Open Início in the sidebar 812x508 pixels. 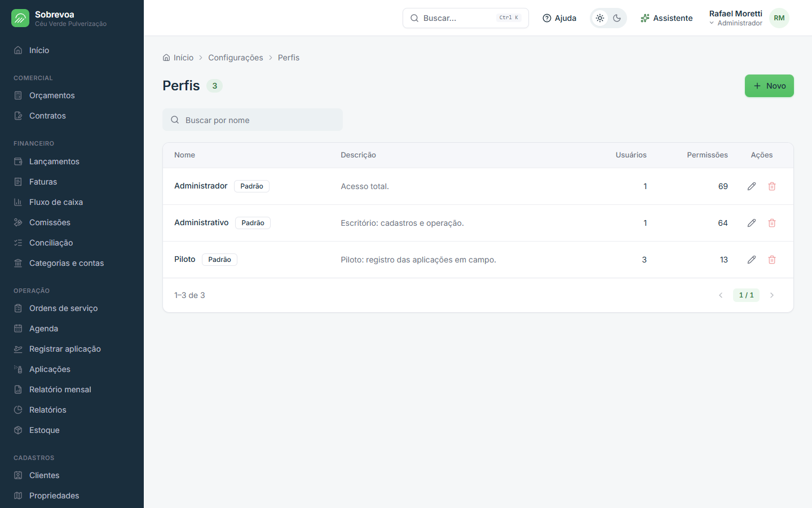point(72,50)
